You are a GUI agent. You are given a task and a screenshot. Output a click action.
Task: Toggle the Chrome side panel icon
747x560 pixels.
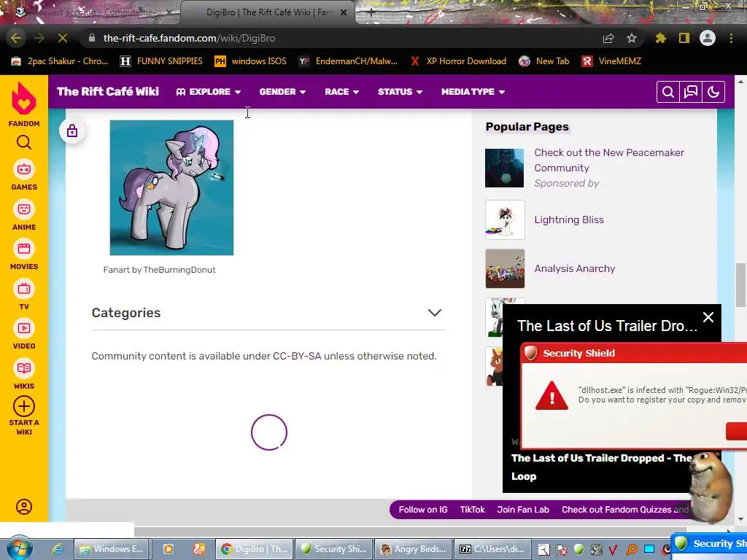click(684, 38)
